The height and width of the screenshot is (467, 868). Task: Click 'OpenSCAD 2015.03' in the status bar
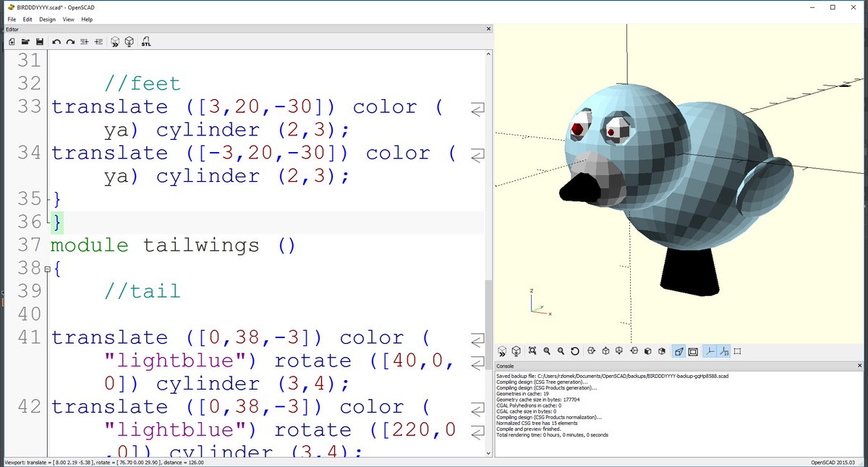[834, 463]
